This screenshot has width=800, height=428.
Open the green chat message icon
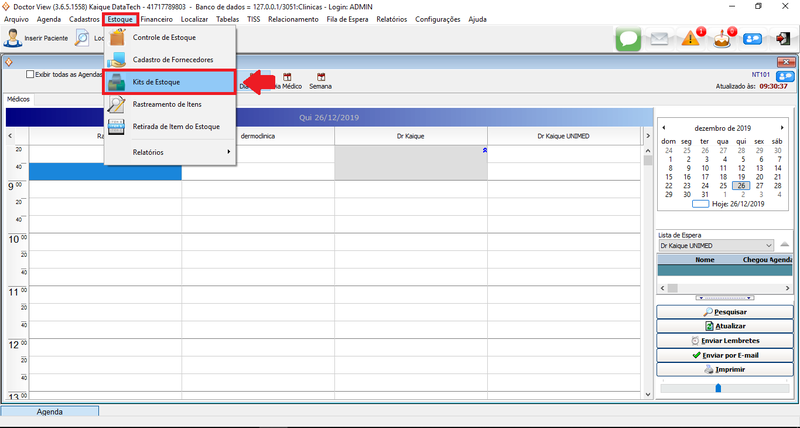point(628,39)
